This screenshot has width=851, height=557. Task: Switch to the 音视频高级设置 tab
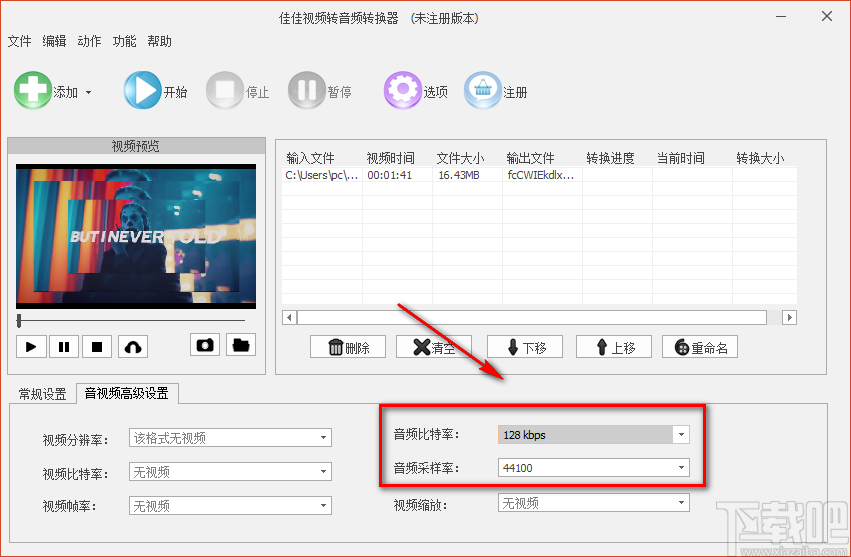coord(127,393)
